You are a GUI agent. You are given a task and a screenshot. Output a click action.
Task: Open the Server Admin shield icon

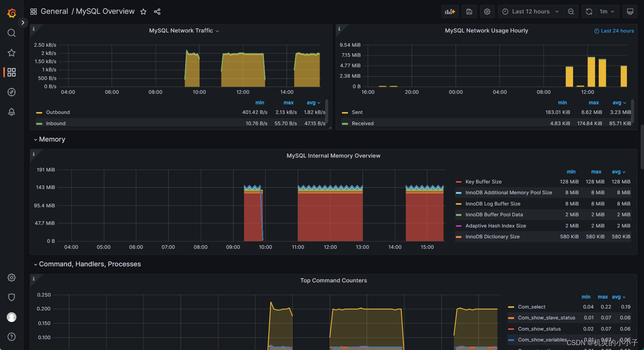click(12, 297)
